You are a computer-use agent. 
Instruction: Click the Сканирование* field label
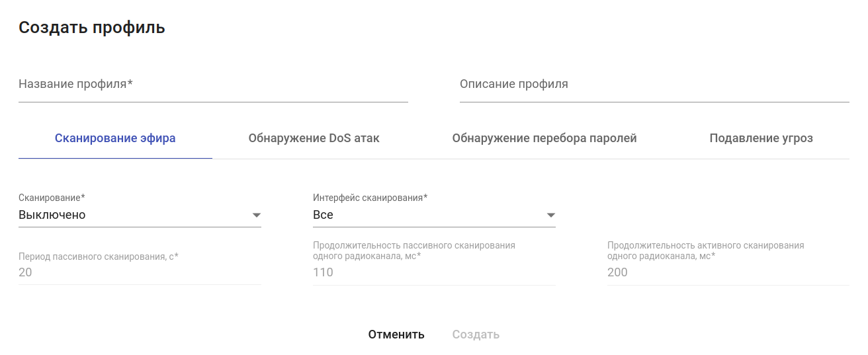[x=52, y=198]
